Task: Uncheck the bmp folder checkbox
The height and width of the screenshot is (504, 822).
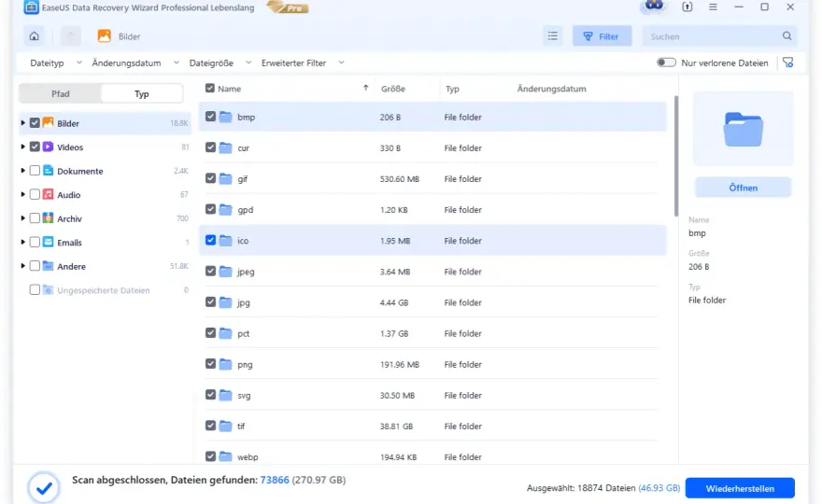Action: 210,117
